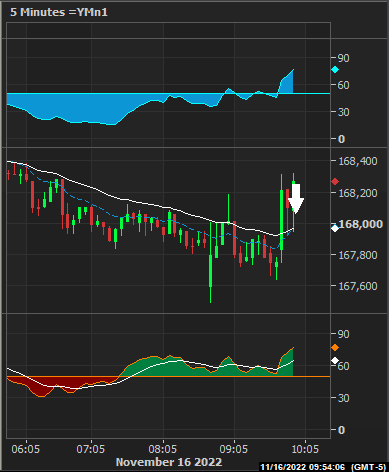This screenshot has width=389, height=472.
Task: Click the cyan diamond marker on top indicator axis
Action: pos(335,70)
